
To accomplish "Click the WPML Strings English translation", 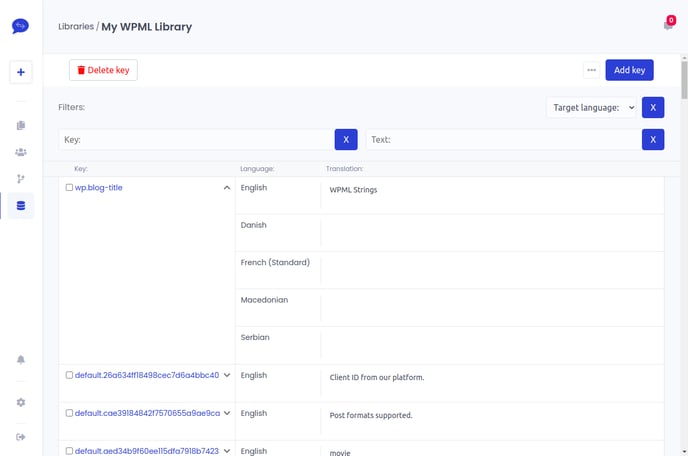I will (x=353, y=190).
